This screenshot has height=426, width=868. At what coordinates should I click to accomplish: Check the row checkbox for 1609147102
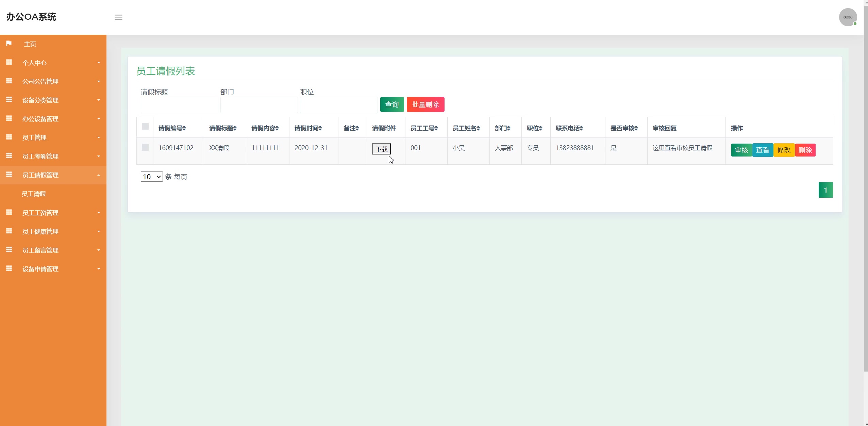pyautogui.click(x=145, y=147)
